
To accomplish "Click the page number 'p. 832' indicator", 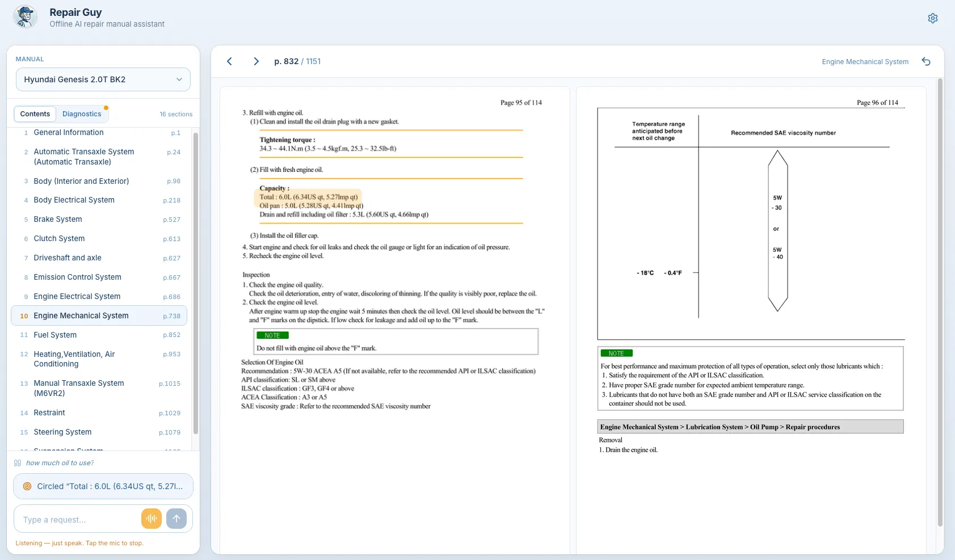I will pos(286,61).
